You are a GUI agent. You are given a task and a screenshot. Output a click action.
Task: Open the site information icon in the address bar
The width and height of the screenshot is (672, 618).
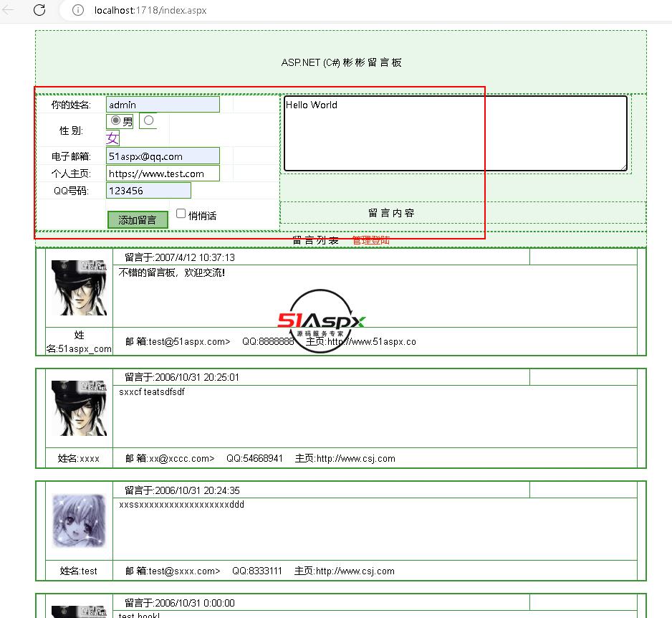(x=78, y=10)
